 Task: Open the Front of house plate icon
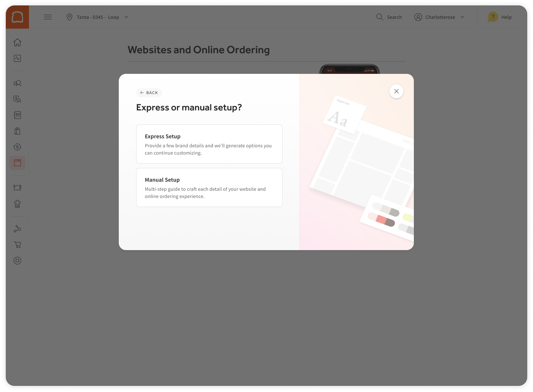[x=17, y=188]
